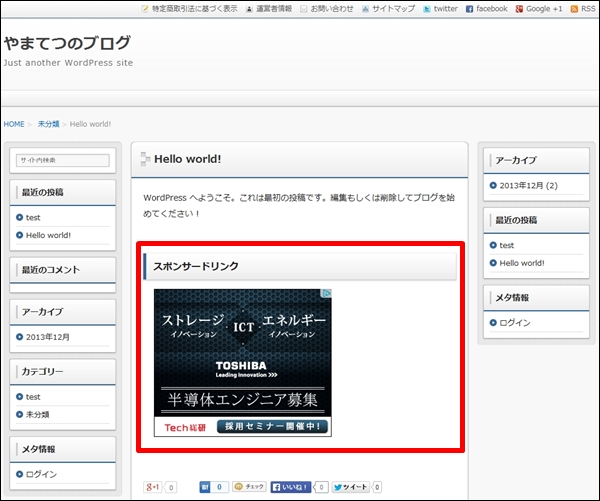
Task: Click 'Just another WordPress site' tagline
Action: [68, 63]
